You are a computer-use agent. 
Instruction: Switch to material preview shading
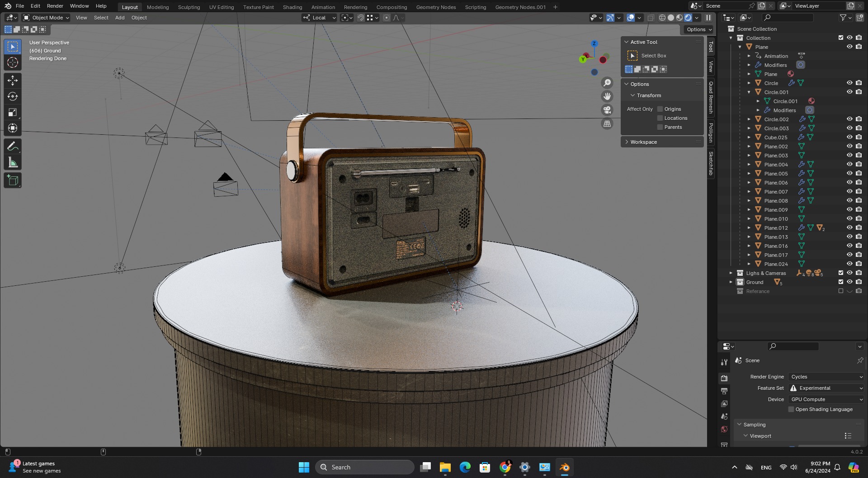[x=679, y=18]
